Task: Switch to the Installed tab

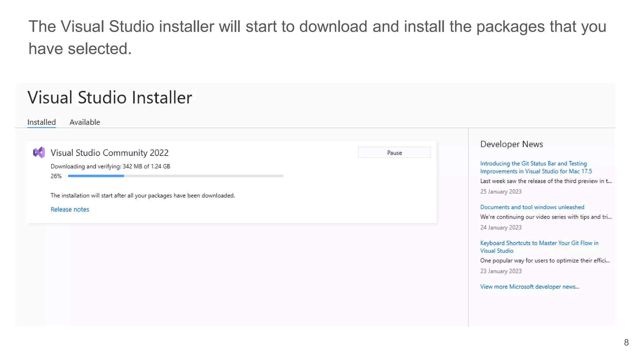Action: point(42,122)
